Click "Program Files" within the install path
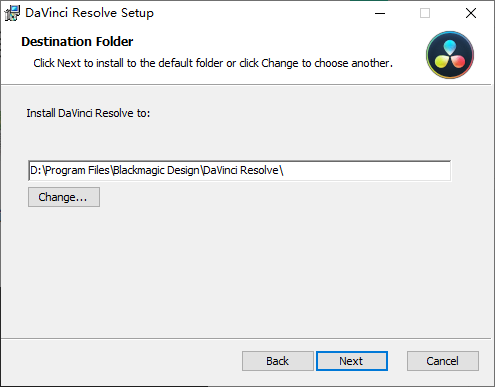 pyautogui.click(x=77, y=170)
